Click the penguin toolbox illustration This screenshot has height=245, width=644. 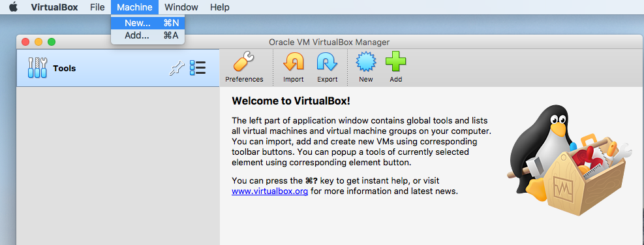pyautogui.click(x=569, y=160)
